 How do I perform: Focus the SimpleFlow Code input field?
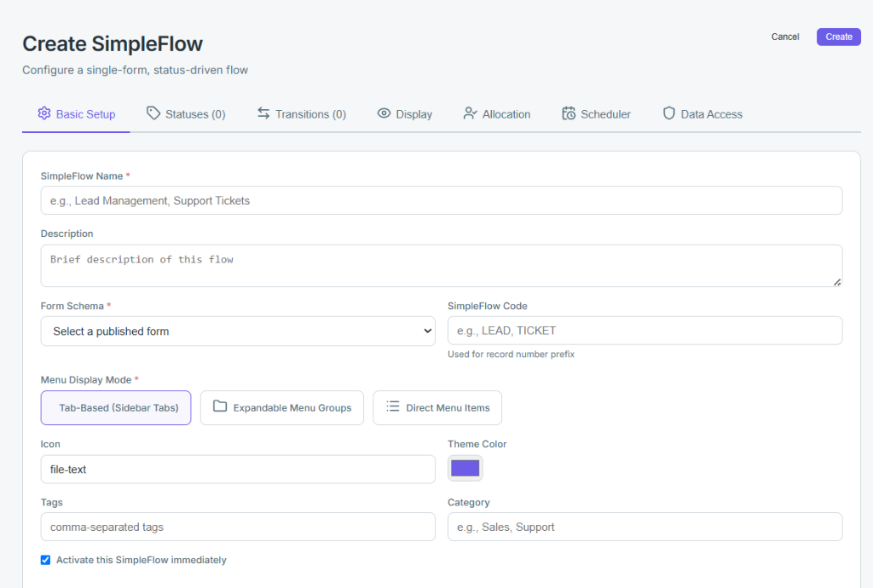[645, 331]
